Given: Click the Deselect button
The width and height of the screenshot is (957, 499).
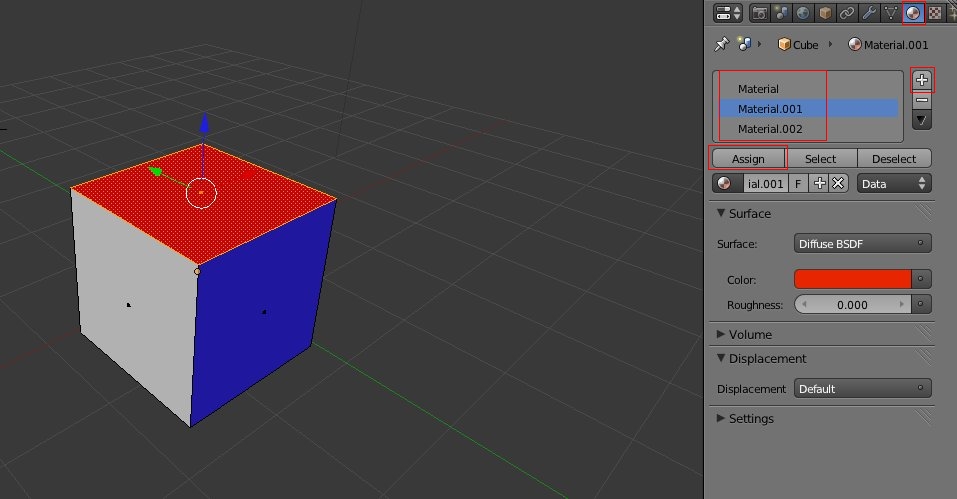Looking at the screenshot, I should coord(894,159).
